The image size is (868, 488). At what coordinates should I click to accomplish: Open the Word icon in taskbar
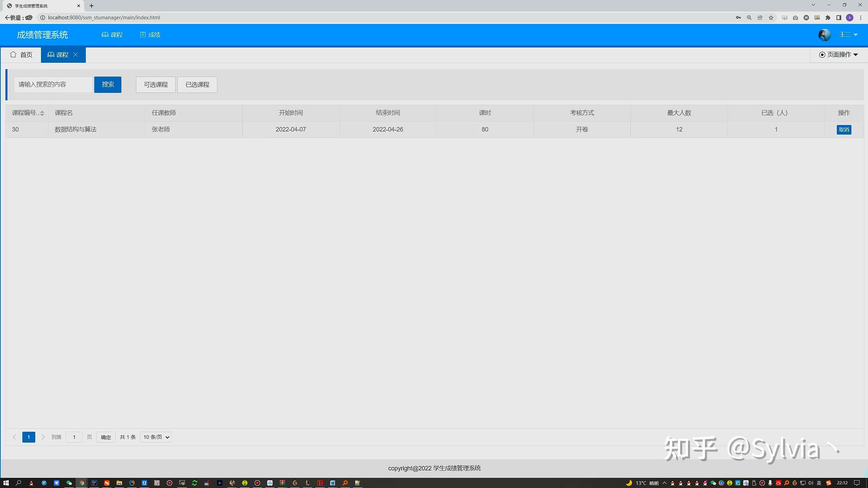[x=333, y=483]
